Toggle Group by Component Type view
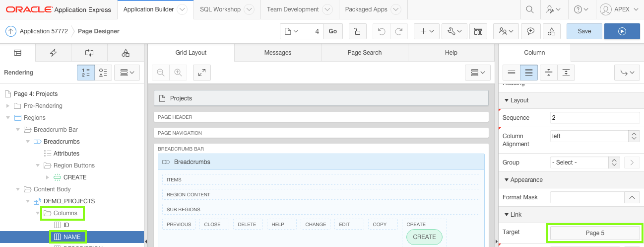This screenshot has width=644, height=247. [103, 73]
